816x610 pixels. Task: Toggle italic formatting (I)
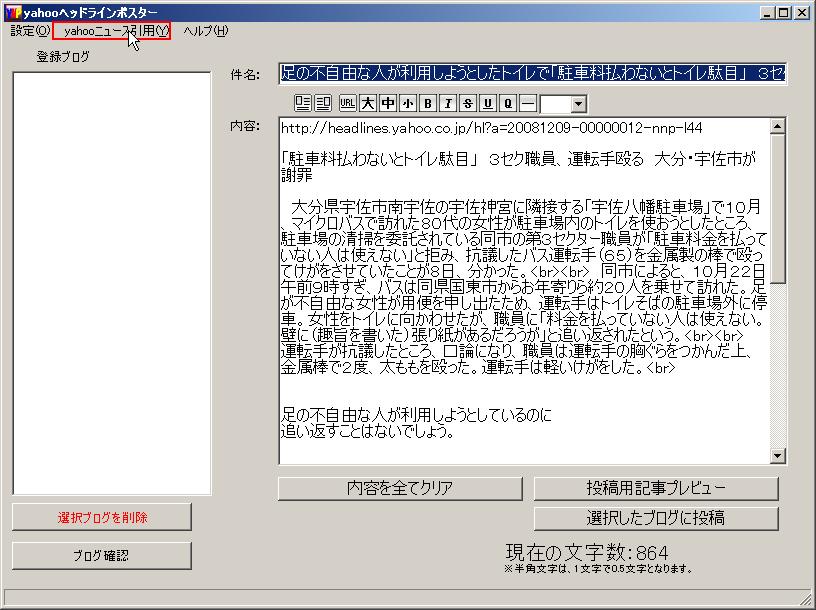[x=448, y=103]
